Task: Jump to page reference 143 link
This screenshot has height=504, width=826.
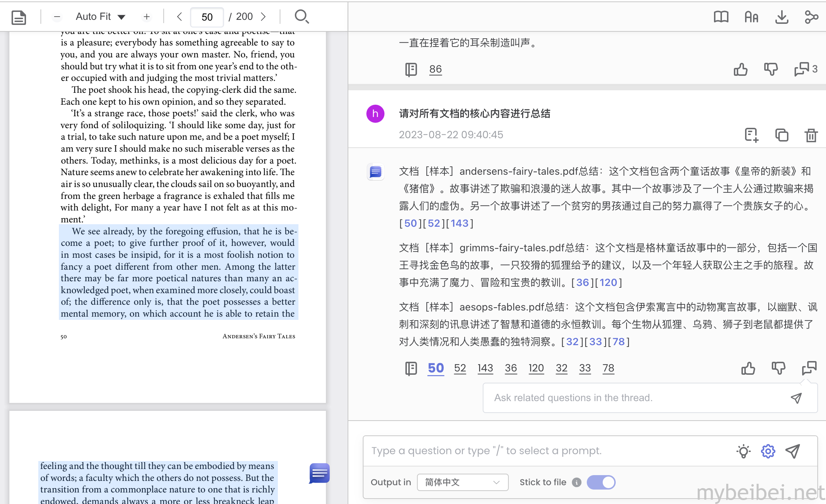Action: point(485,368)
